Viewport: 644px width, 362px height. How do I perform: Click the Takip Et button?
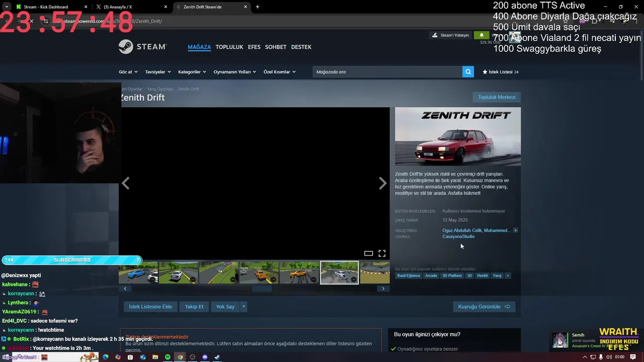pos(194,307)
